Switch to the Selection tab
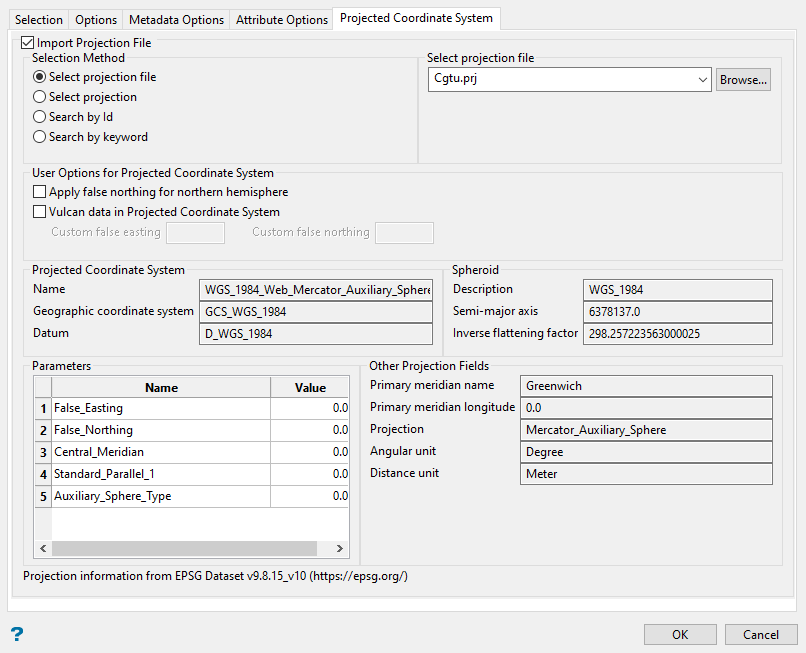The height and width of the screenshot is (653, 806). [39, 20]
